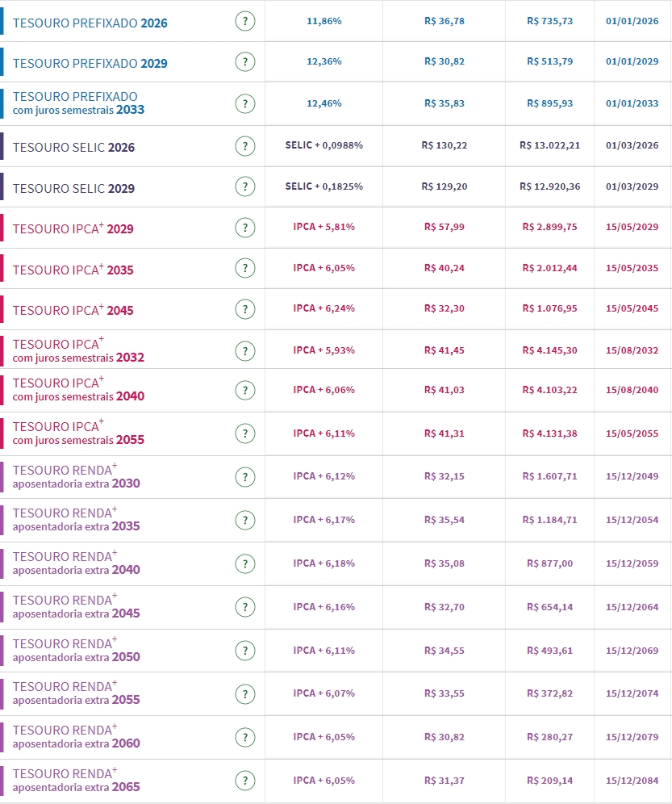The width and height of the screenshot is (672, 804).
Task: Open Tesouro IPCA+ 2035 title
Action: click(73, 270)
